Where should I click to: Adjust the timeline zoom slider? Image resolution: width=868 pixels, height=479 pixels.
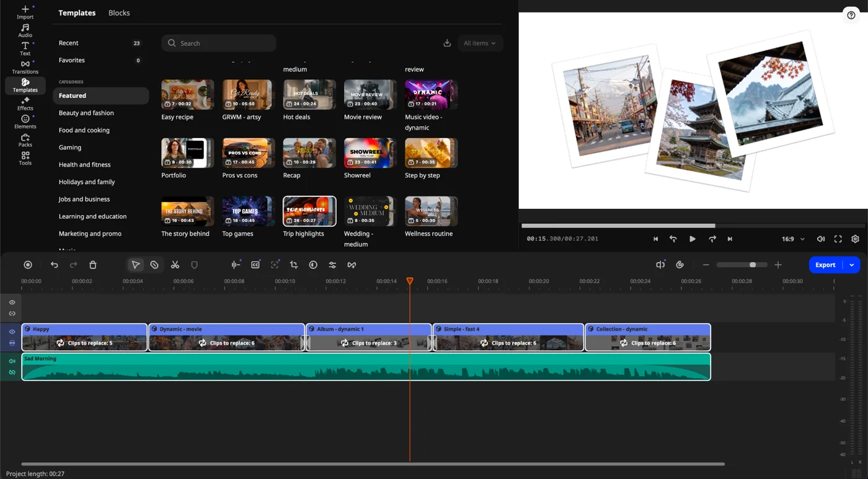click(x=742, y=265)
